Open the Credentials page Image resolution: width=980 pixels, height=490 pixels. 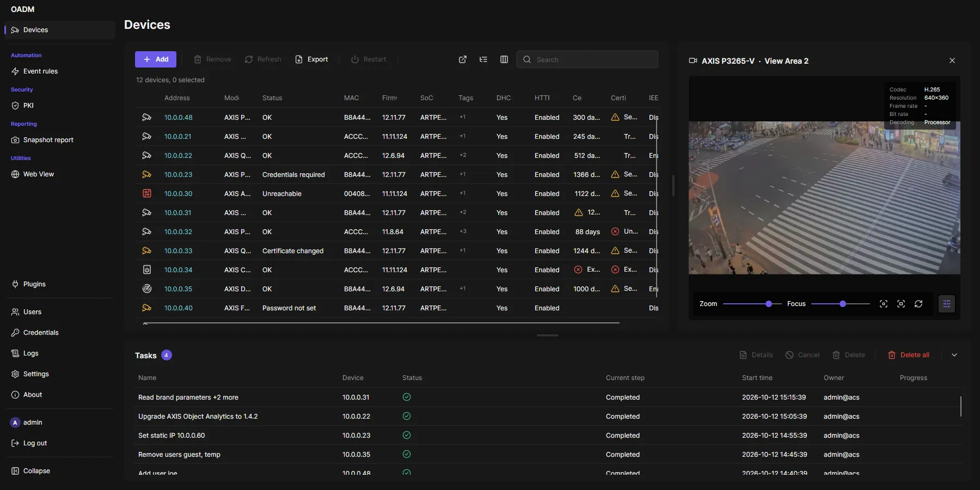coord(60,333)
